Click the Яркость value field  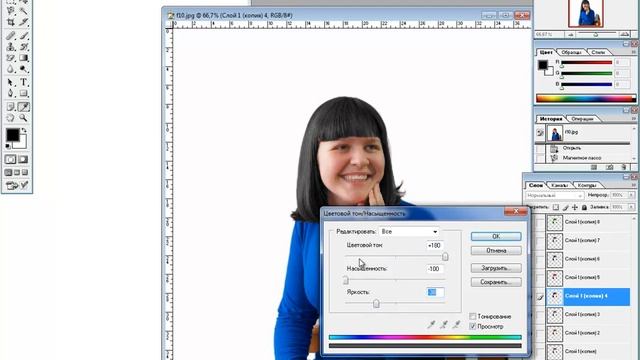[x=435, y=292]
